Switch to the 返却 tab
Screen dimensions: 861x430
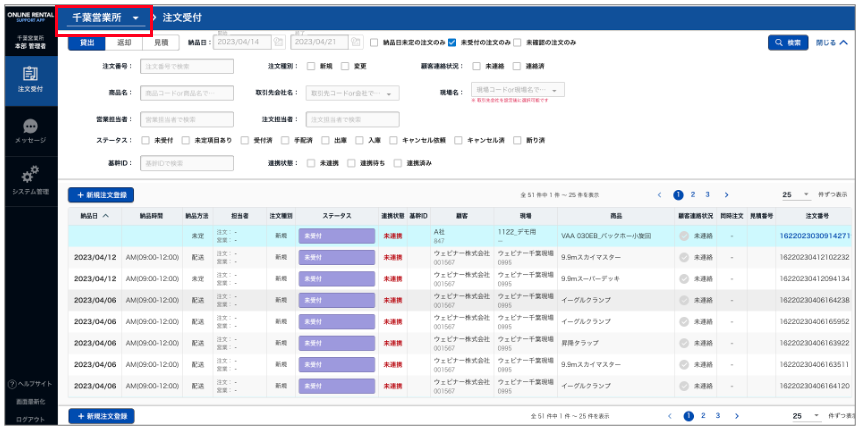124,43
